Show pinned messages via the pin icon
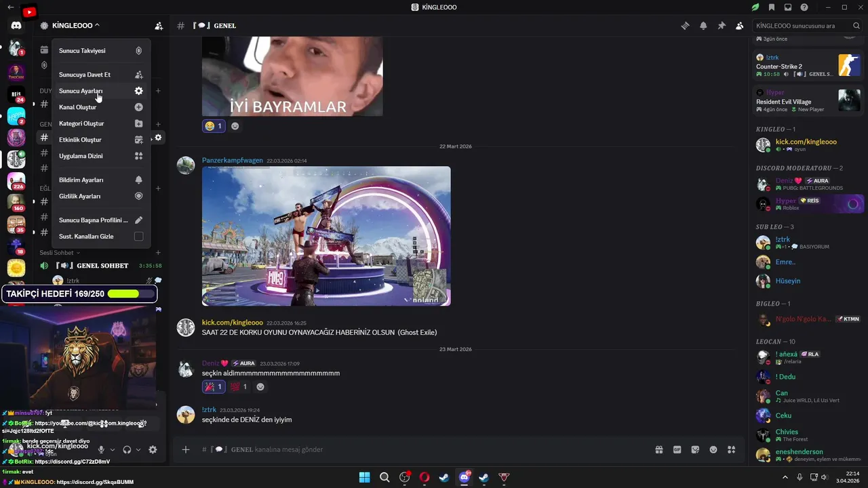The image size is (868, 488). (x=722, y=26)
